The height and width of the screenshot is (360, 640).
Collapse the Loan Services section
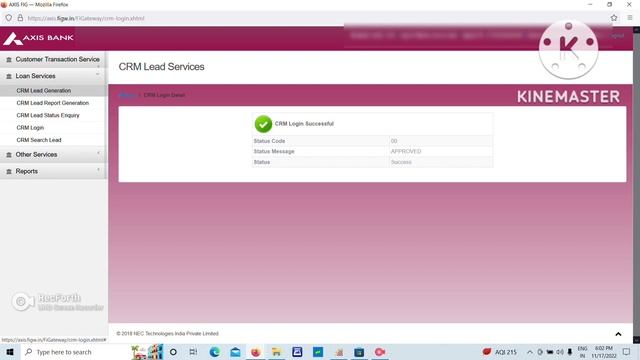[53, 76]
